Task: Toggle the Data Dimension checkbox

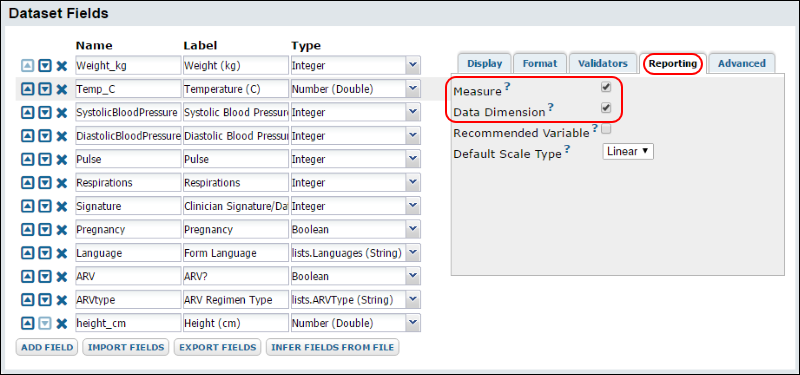Action: click(x=606, y=108)
